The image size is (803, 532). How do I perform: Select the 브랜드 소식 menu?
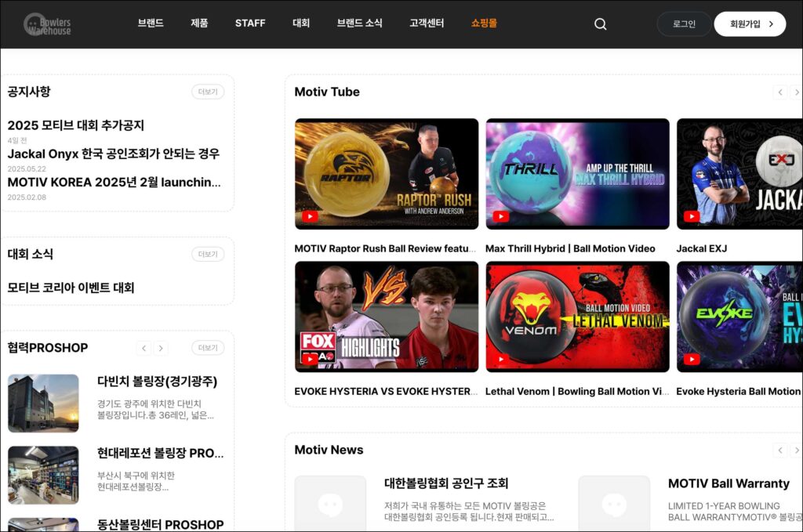pyautogui.click(x=359, y=23)
